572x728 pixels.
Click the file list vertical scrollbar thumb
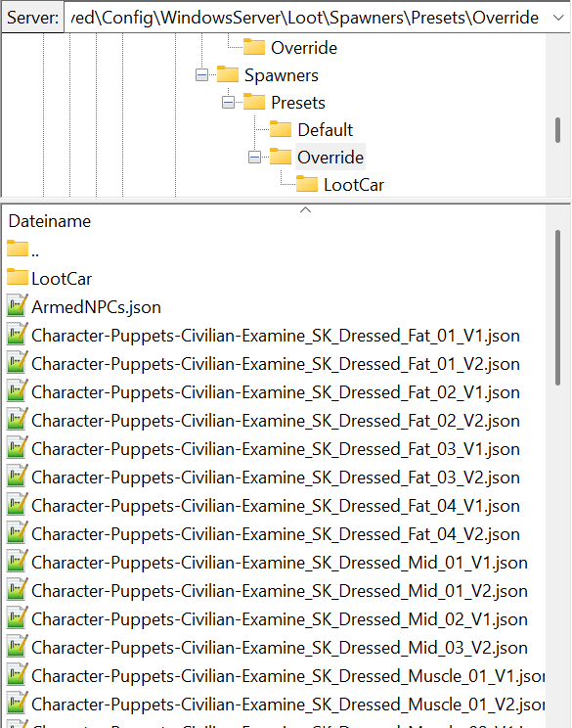click(557, 307)
